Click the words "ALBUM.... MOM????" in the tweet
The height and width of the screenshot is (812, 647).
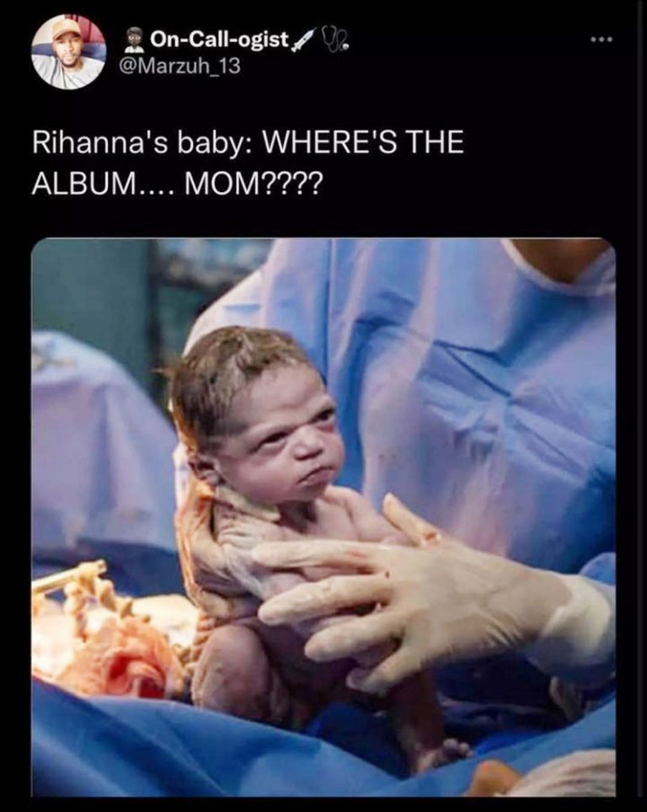pos(177,184)
